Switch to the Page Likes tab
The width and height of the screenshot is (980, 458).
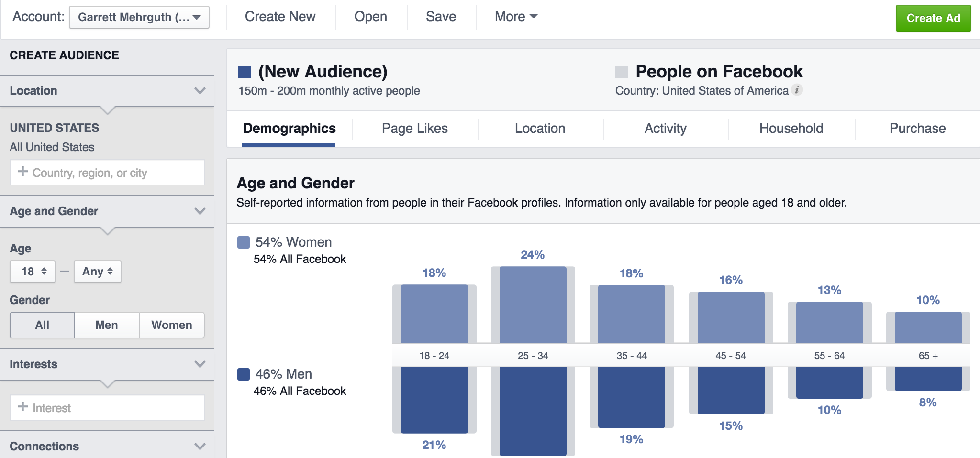click(x=414, y=129)
